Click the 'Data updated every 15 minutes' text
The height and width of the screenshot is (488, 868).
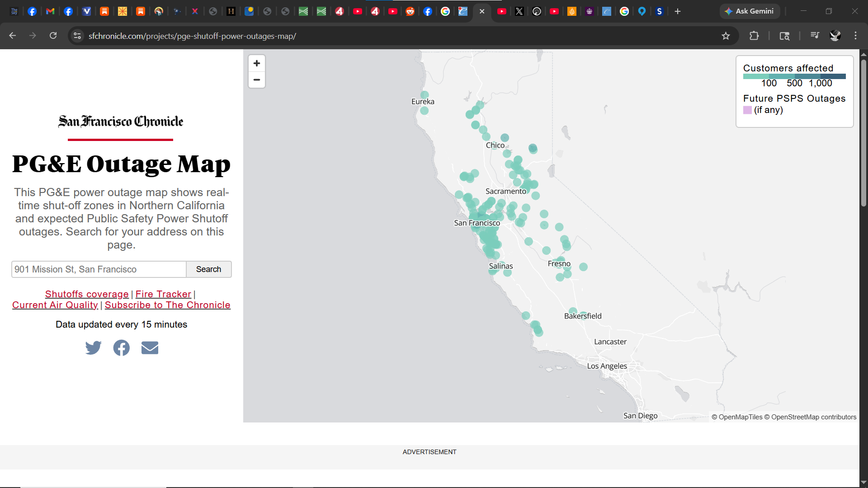point(121,324)
